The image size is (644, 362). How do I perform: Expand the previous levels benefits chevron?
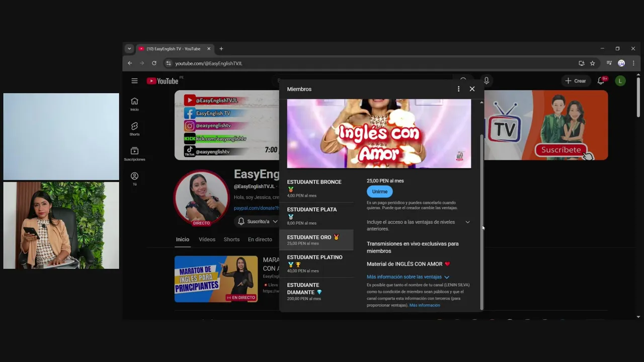pyautogui.click(x=467, y=222)
